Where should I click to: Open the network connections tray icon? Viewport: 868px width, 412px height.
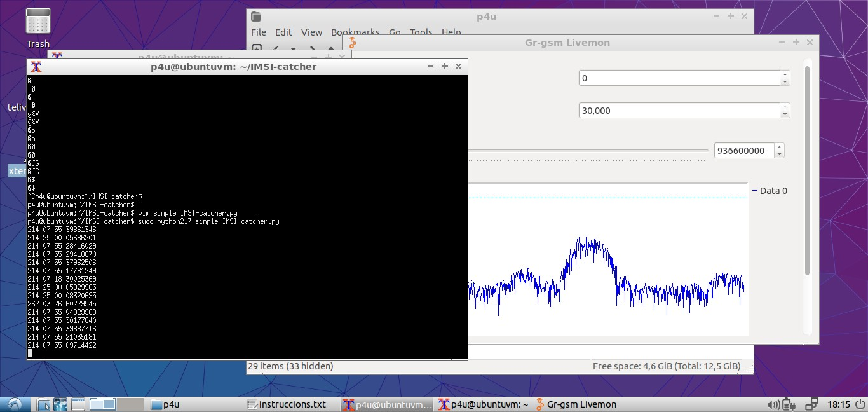coord(811,404)
